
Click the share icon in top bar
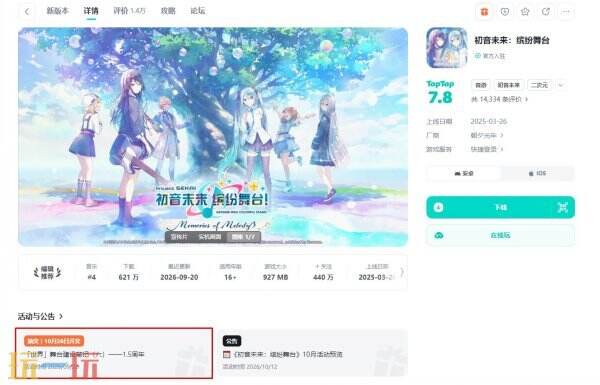546,11
